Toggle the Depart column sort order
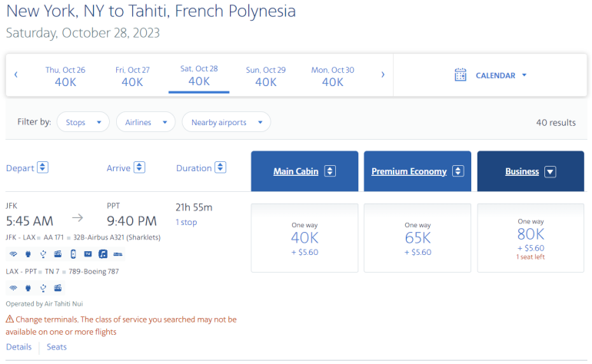Screen dimensions: 592x364 pos(43,167)
